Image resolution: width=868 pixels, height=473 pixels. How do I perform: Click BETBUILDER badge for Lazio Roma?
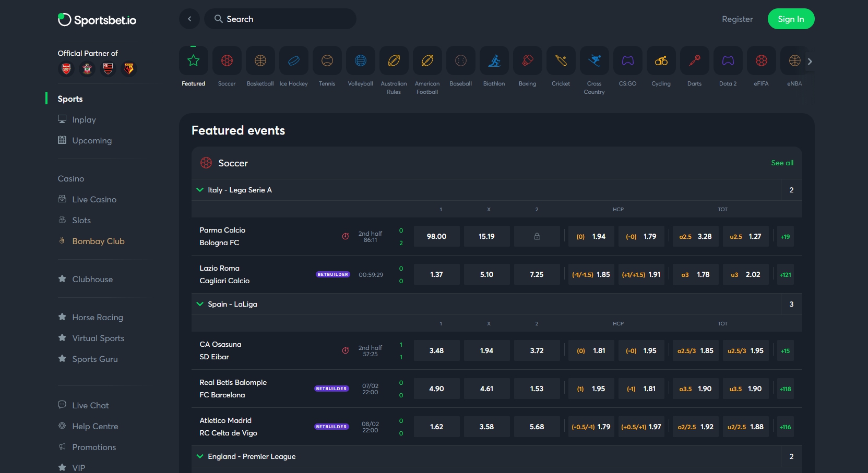click(x=333, y=274)
